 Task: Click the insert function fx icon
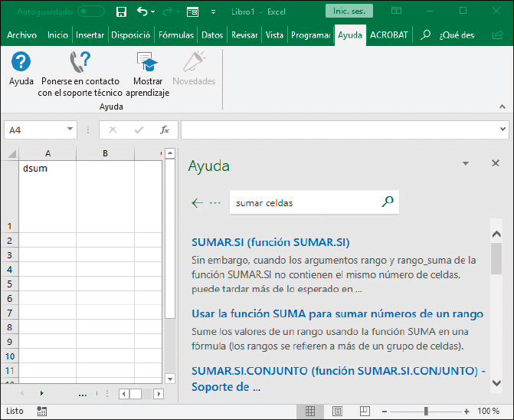click(164, 130)
